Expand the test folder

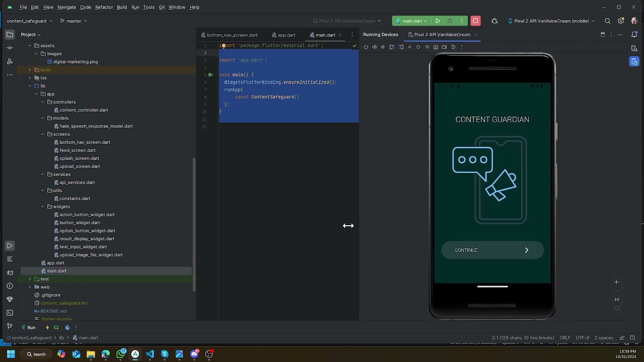pos(30,279)
